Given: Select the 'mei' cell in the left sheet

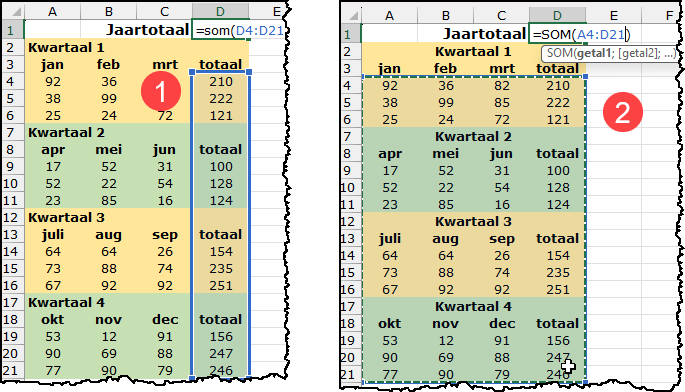Looking at the screenshot, I should pyautogui.click(x=108, y=149).
